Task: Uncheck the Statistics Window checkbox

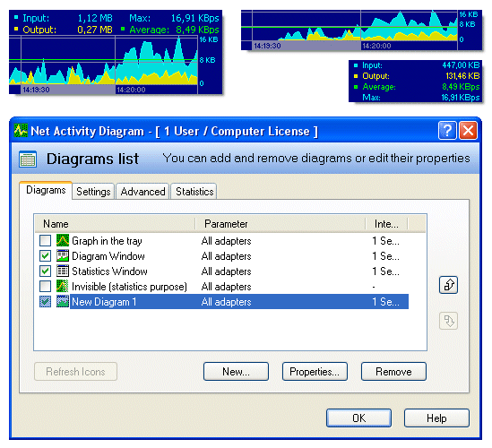Action: [x=45, y=271]
